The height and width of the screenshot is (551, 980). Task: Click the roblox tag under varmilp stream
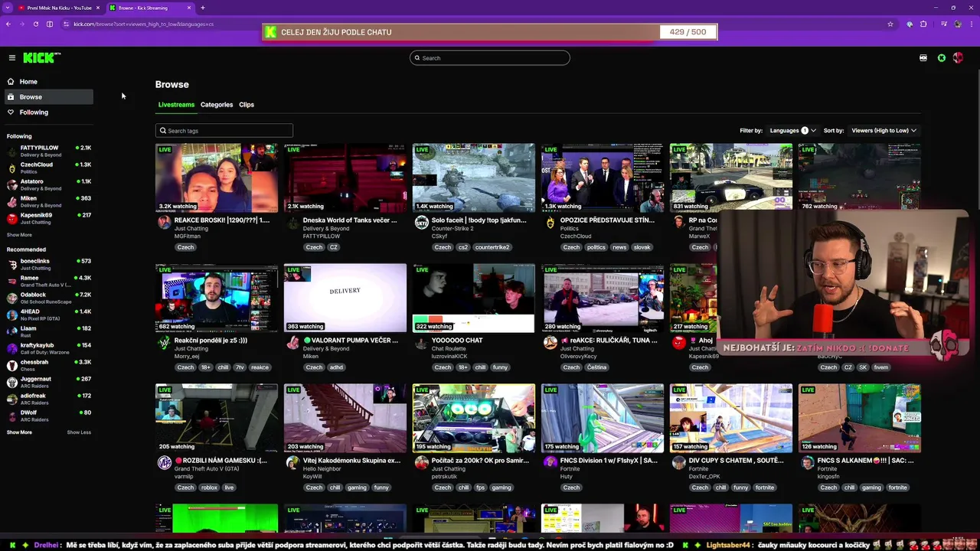209,487
